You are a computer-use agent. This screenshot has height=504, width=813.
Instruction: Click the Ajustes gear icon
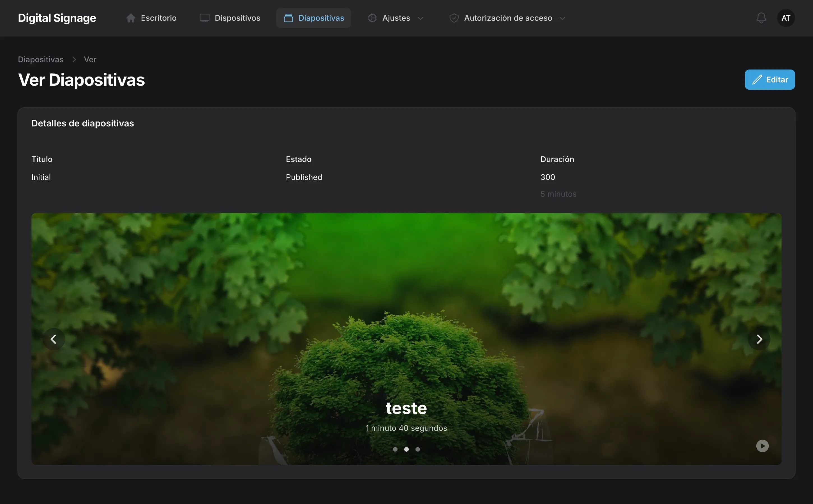(x=372, y=18)
